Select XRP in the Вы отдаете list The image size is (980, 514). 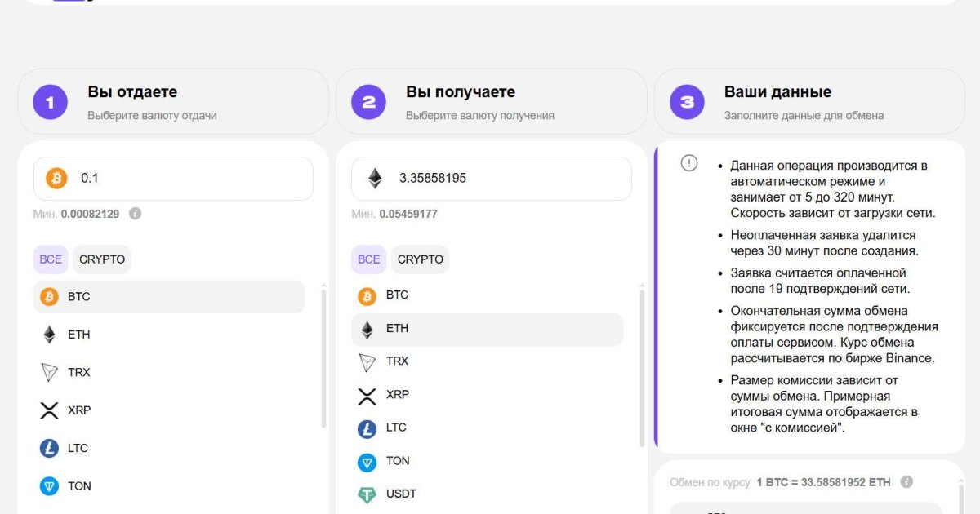tap(169, 410)
